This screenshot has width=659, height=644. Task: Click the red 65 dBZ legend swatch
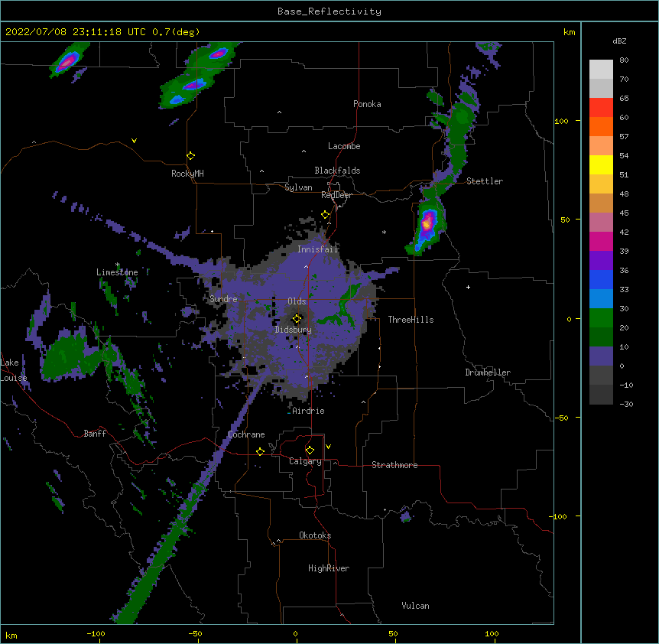tap(601, 107)
